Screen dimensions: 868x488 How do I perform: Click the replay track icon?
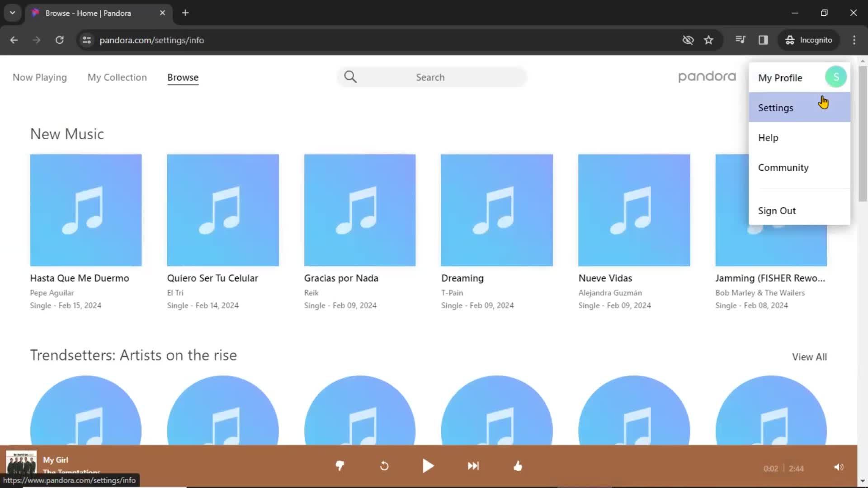tap(384, 466)
